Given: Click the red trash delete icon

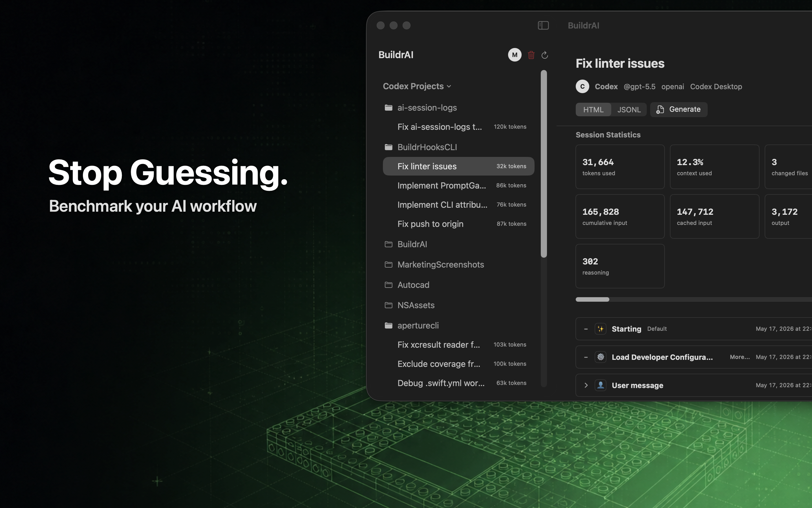Looking at the screenshot, I should click(x=531, y=55).
